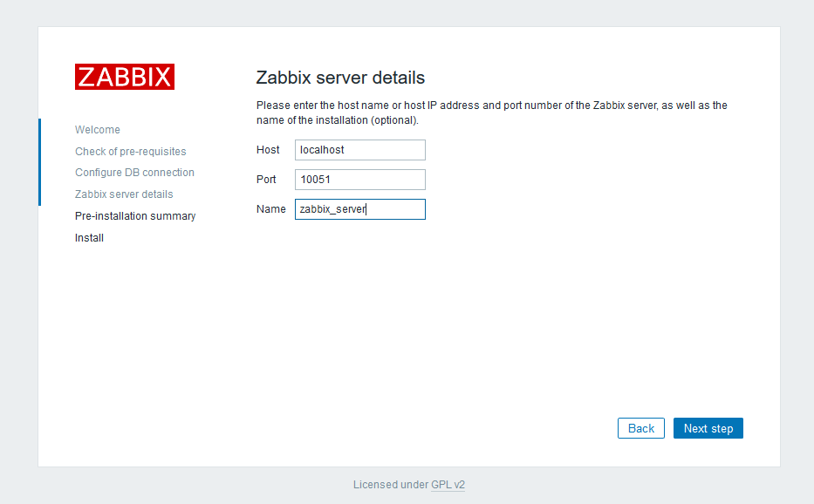Click the Host label

tap(268, 150)
